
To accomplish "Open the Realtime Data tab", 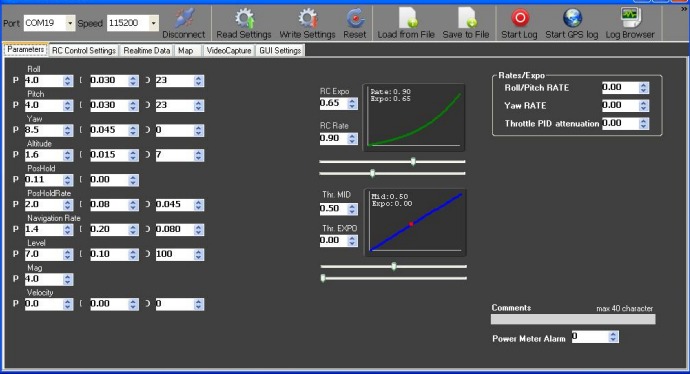I will pyautogui.click(x=147, y=51).
